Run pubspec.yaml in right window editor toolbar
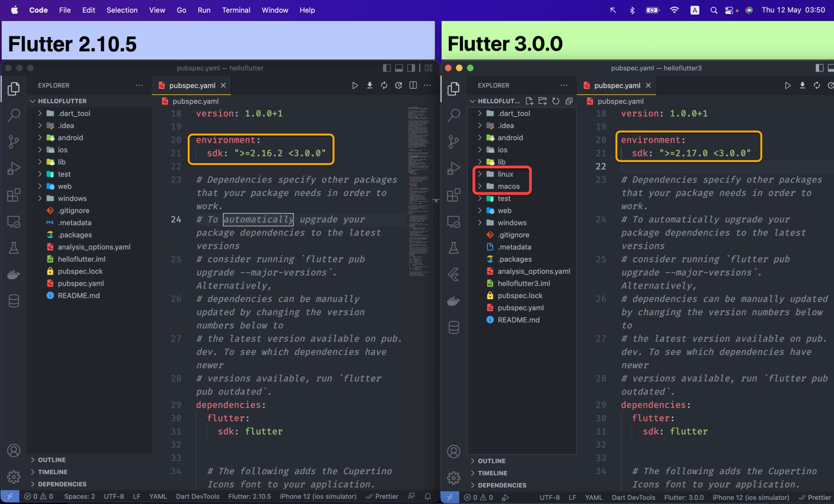 788,85
